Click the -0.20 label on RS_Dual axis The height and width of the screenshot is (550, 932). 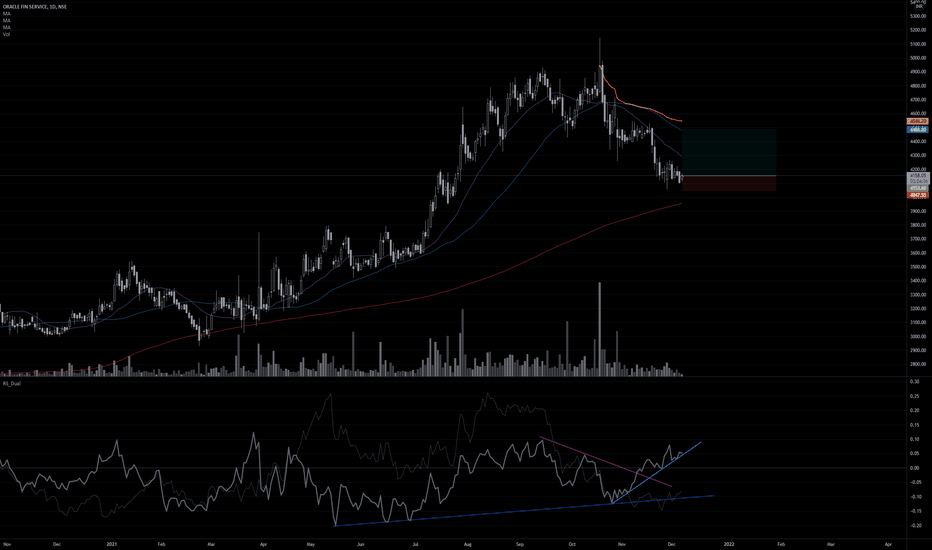(x=914, y=526)
